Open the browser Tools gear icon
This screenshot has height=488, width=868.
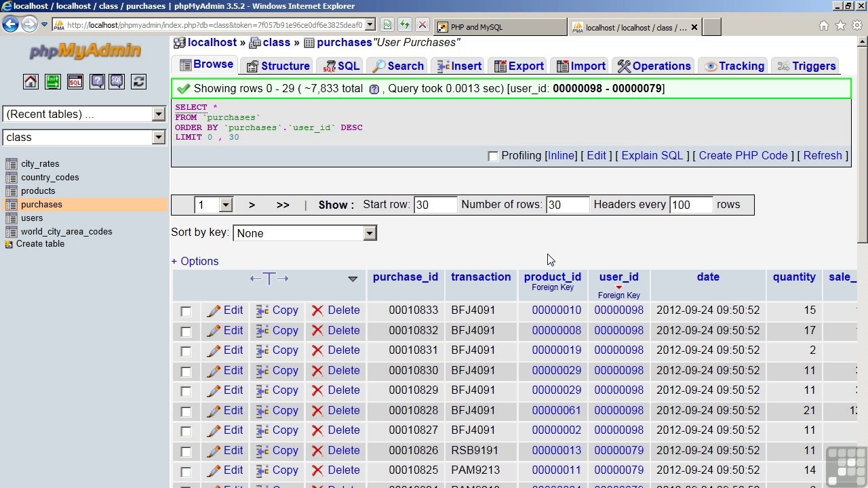point(857,26)
